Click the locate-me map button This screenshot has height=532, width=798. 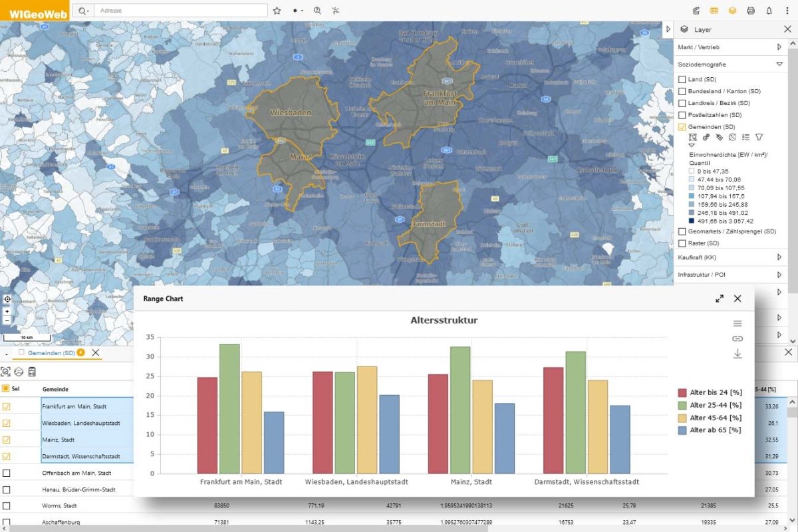pyautogui.click(x=7, y=299)
